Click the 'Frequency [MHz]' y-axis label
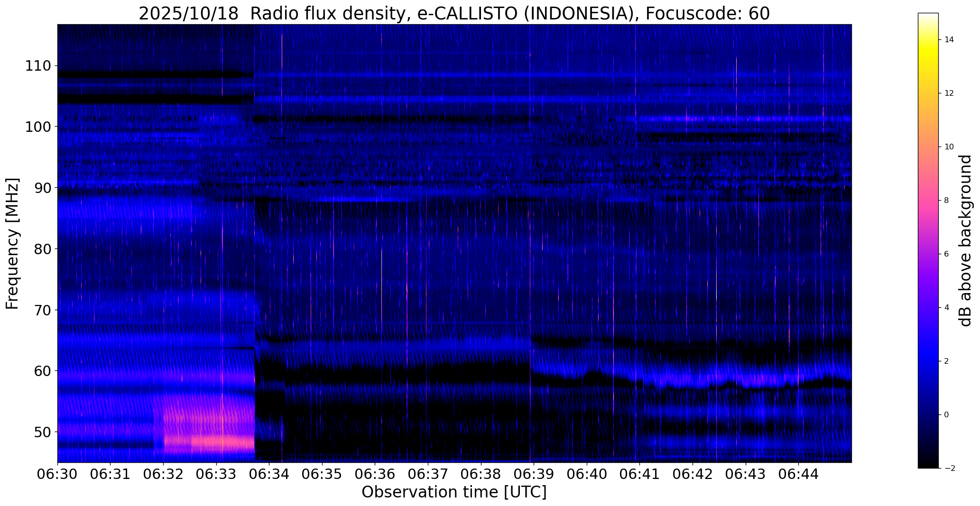The height and width of the screenshot is (506, 980). coord(13,244)
